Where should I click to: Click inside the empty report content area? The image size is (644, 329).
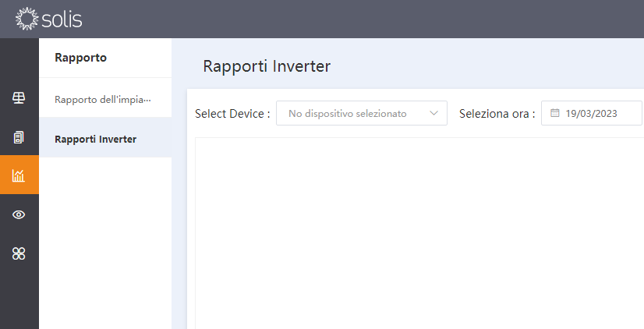(419, 233)
